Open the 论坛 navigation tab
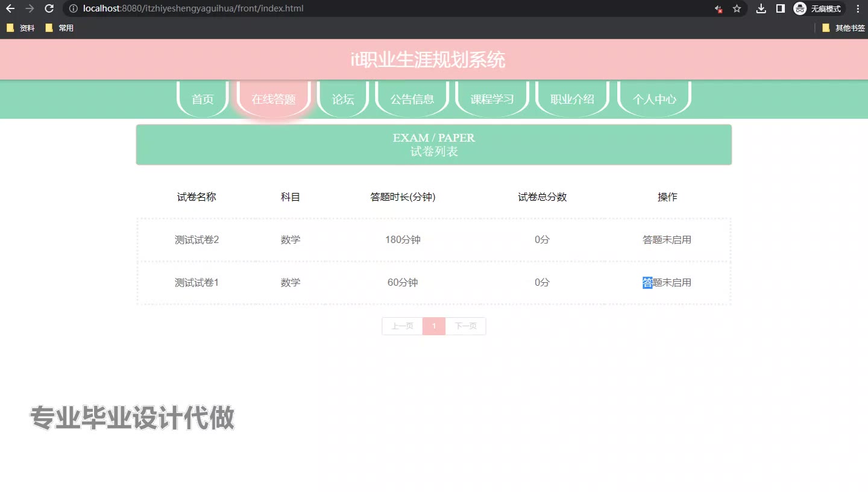This screenshot has width=868, height=492. 343,99
